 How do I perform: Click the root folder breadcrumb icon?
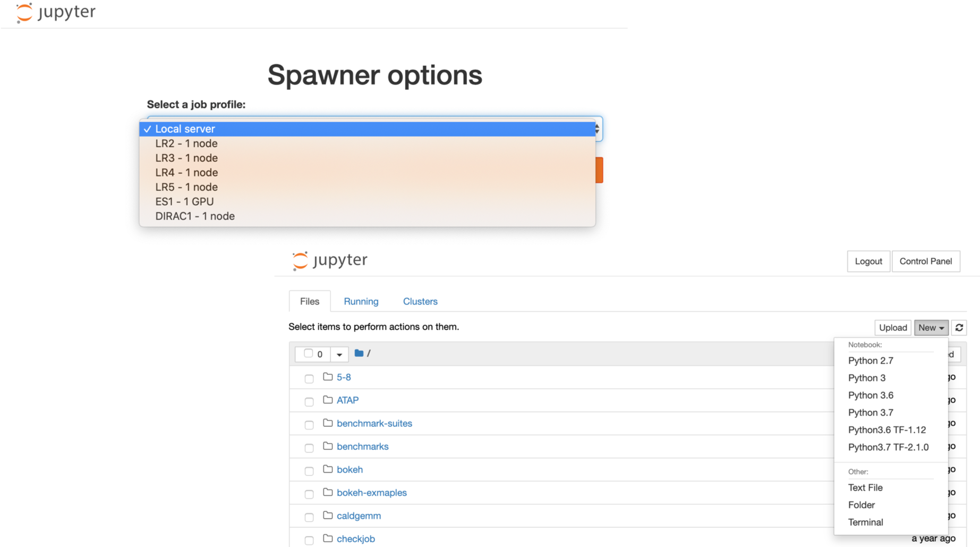[x=359, y=353]
